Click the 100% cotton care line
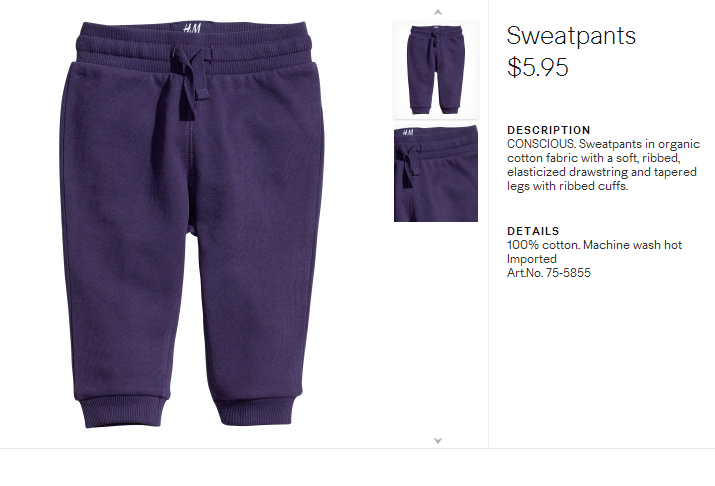Image resolution: width=715 pixels, height=486 pixels. coord(594,245)
